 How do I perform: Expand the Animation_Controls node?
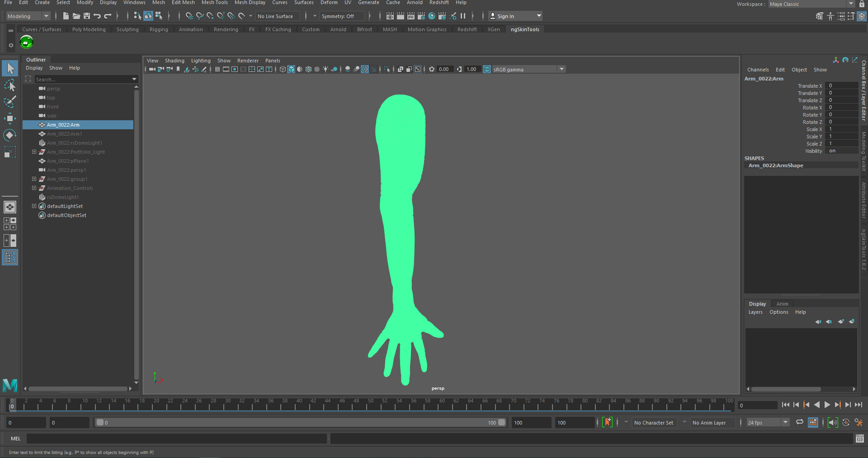[34, 188]
